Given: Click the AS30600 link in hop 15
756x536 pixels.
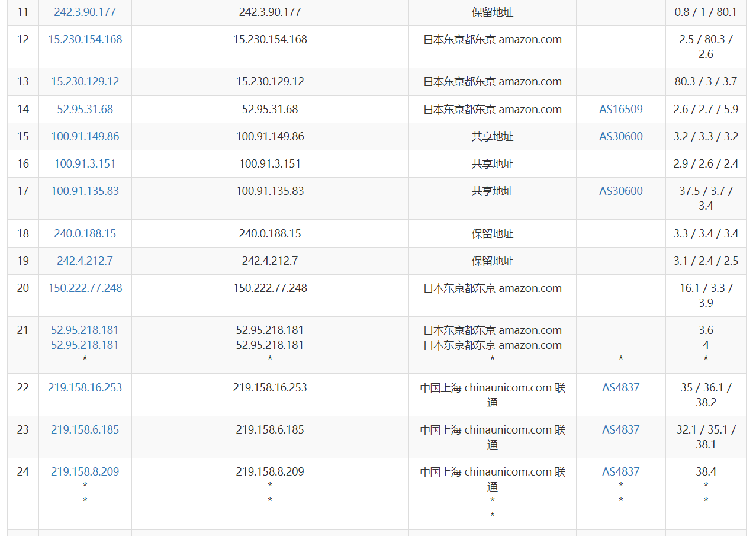Looking at the screenshot, I should tap(620, 136).
